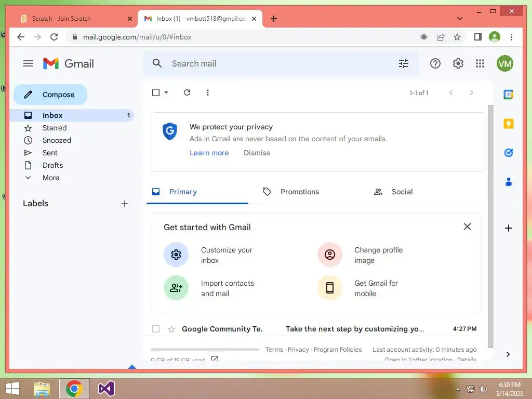Click the Import contacts and mail icon
This screenshot has width=532, height=399.
point(176,288)
